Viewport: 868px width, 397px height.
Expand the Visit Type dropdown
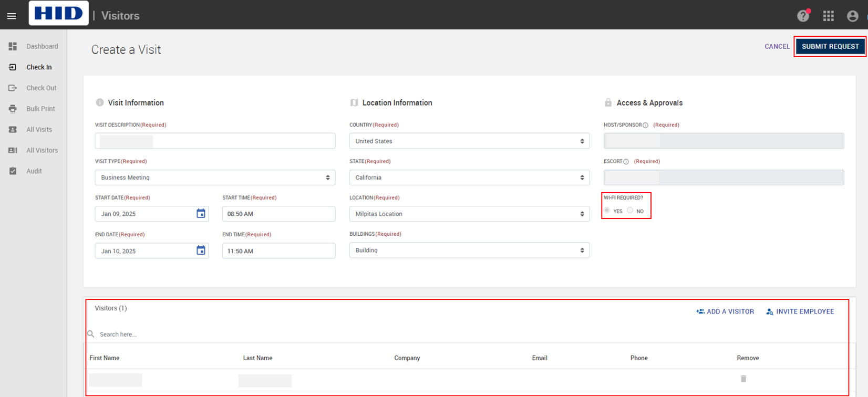point(215,177)
